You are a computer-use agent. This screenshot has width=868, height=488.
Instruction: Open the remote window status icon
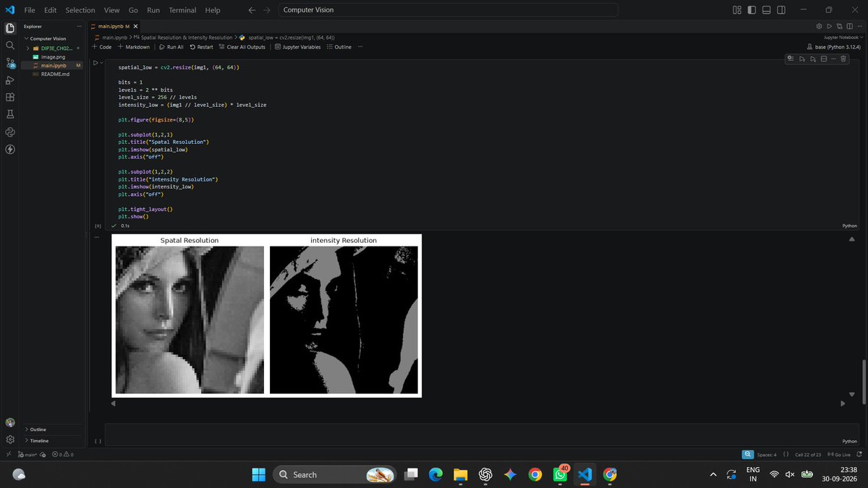click(x=8, y=455)
